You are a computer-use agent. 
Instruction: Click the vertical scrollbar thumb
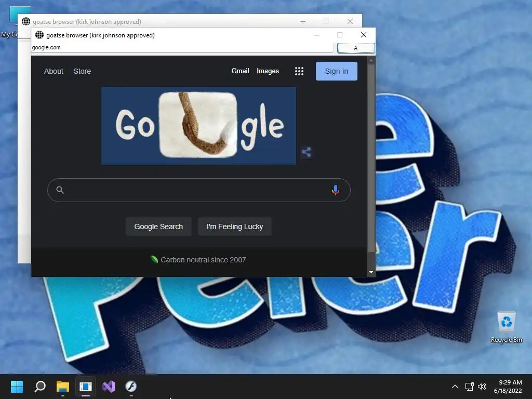[x=371, y=159]
